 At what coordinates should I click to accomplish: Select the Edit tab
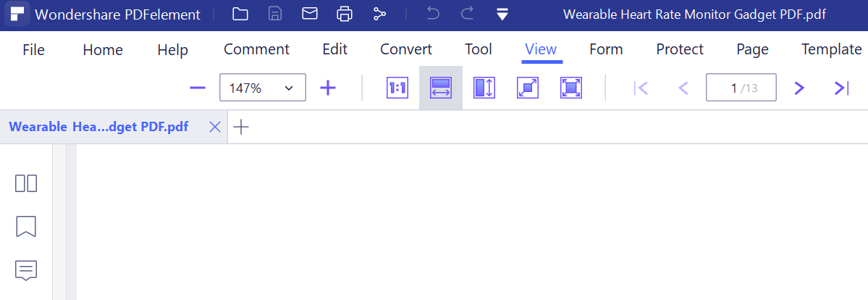click(335, 49)
